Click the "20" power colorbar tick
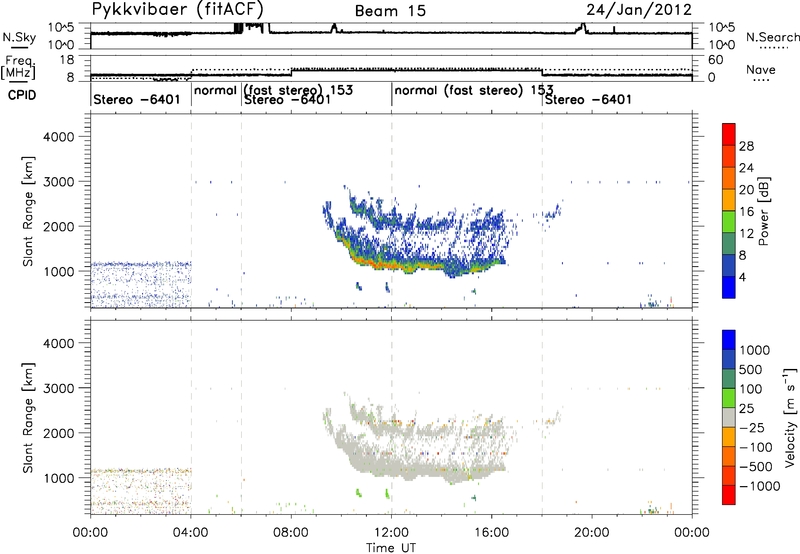 point(746,190)
